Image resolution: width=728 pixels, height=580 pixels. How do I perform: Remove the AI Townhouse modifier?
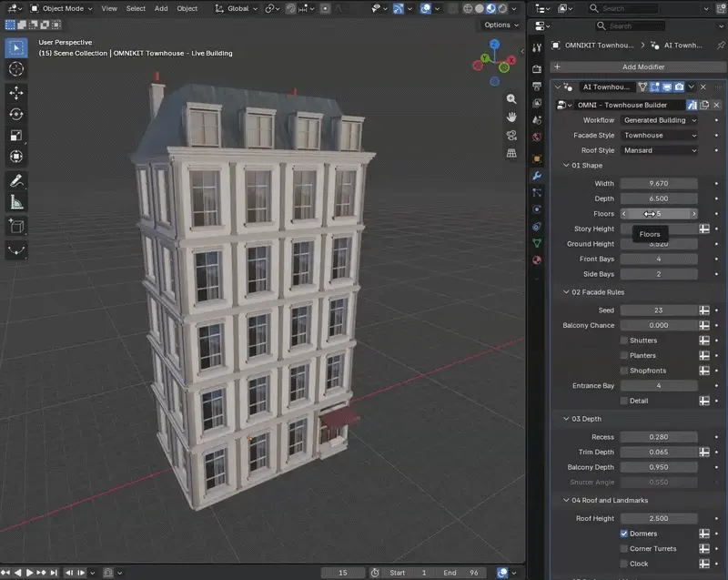tap(703, 86)
